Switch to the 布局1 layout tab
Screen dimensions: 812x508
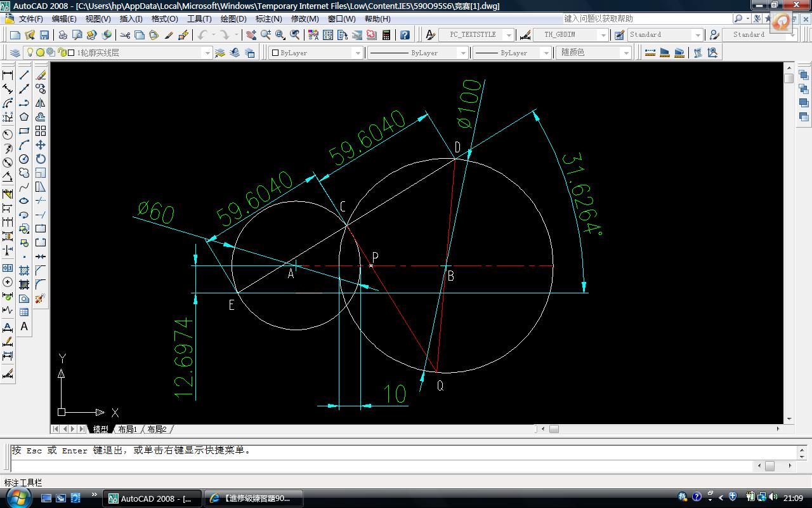click(128, 429)
